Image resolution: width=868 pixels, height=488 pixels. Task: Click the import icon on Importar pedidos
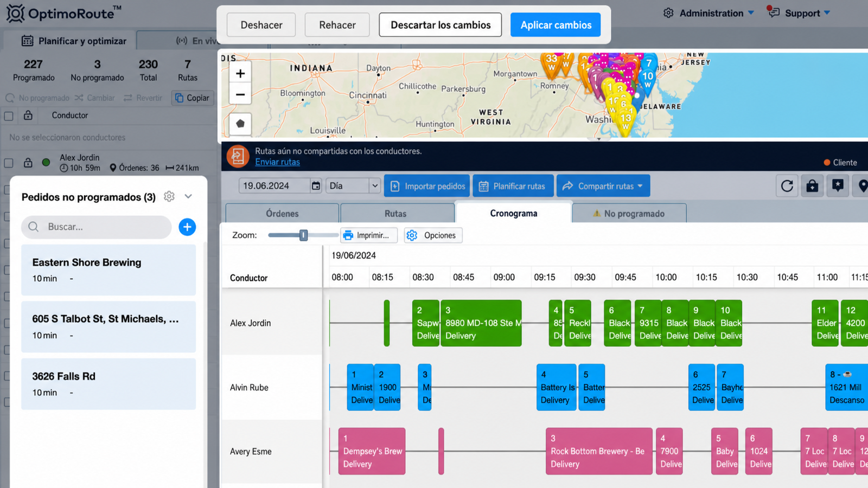pos(394,186)
